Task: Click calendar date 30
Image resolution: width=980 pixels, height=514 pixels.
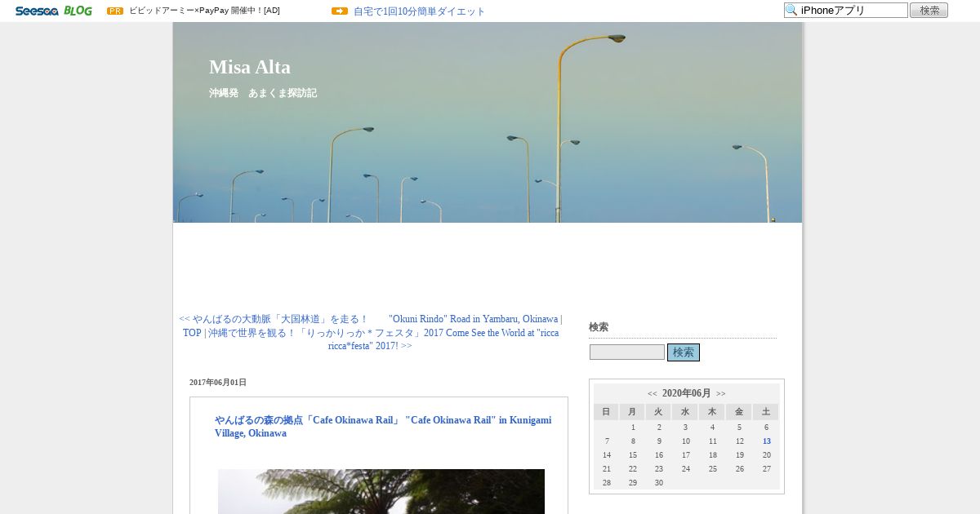Action: [x=659, y=483]
